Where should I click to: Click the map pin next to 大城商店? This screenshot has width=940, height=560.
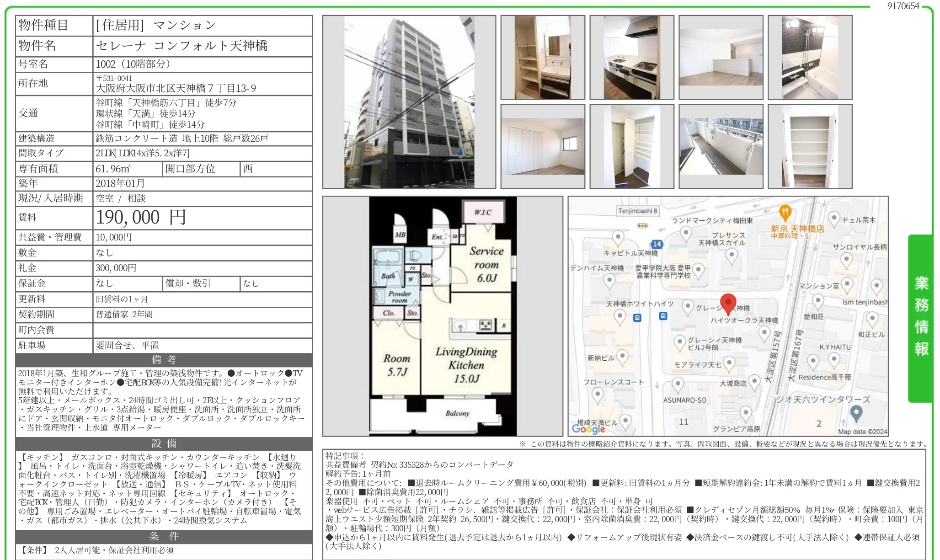coord(755,381)
